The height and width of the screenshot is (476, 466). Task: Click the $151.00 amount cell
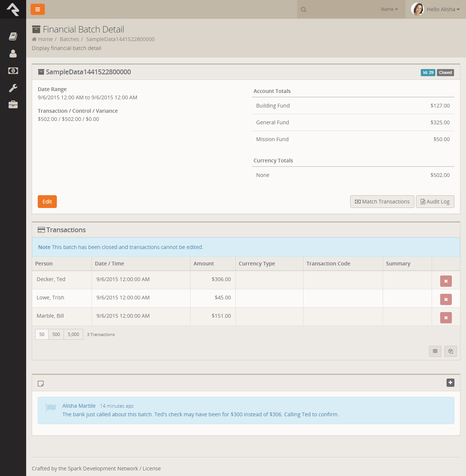click(x=213, y=317)
